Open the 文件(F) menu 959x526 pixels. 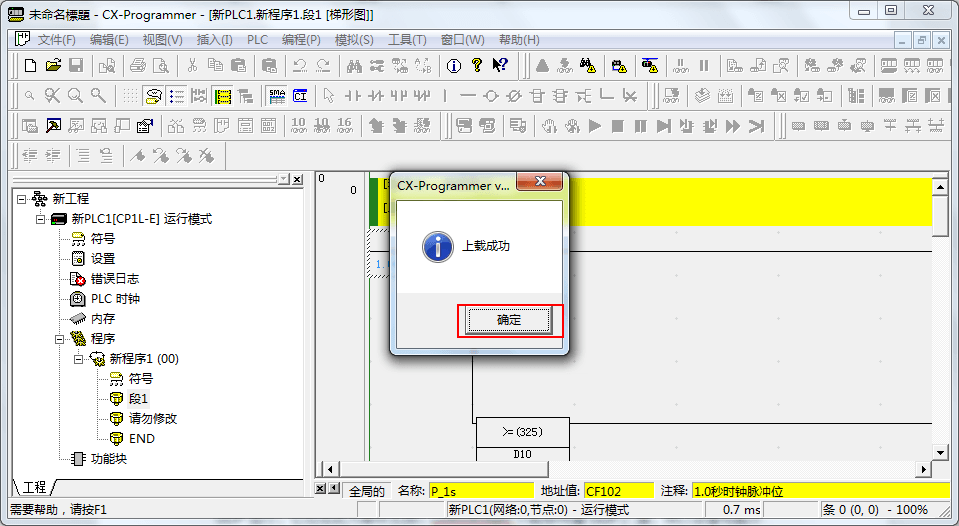point(56,40)
